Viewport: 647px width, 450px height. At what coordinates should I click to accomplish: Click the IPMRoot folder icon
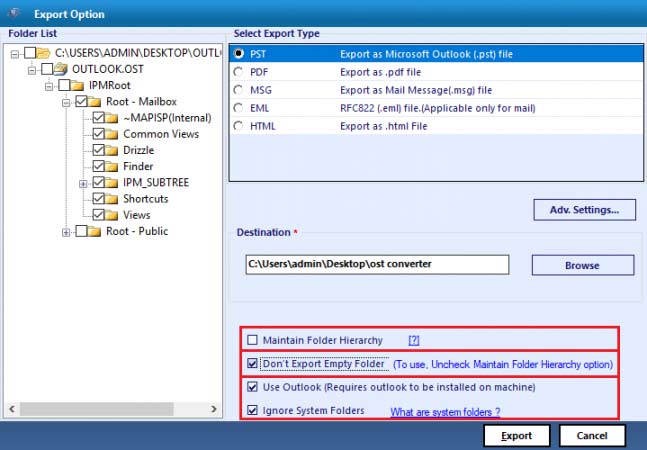tap(77, 85)
